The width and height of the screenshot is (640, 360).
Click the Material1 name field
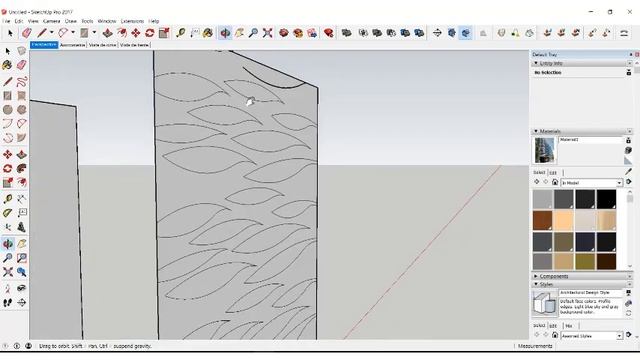(590, 140)
